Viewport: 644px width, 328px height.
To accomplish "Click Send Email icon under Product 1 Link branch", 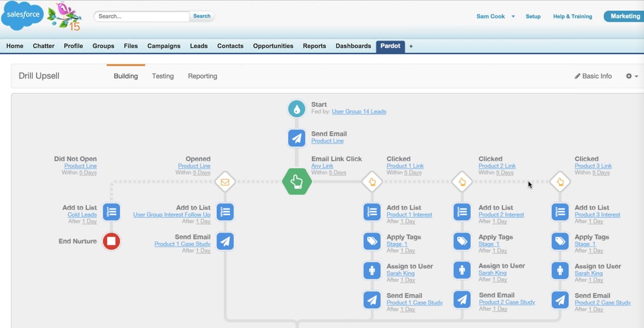I will pos(372,300).
